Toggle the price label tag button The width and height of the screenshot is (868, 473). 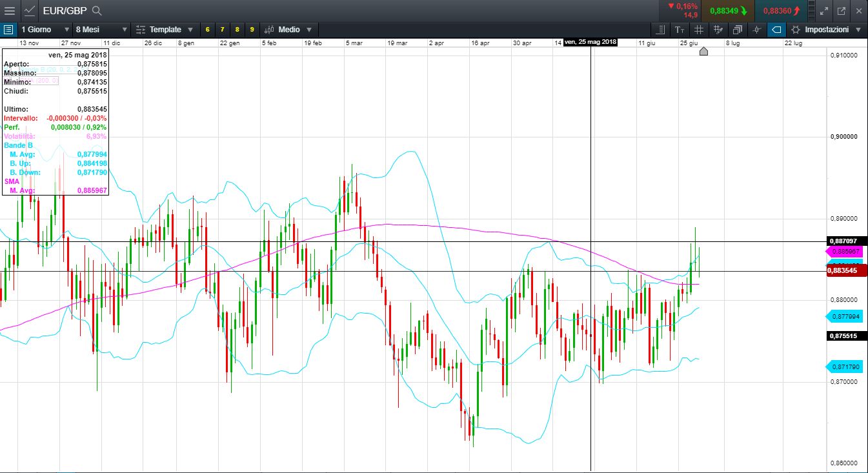(776, 30)
